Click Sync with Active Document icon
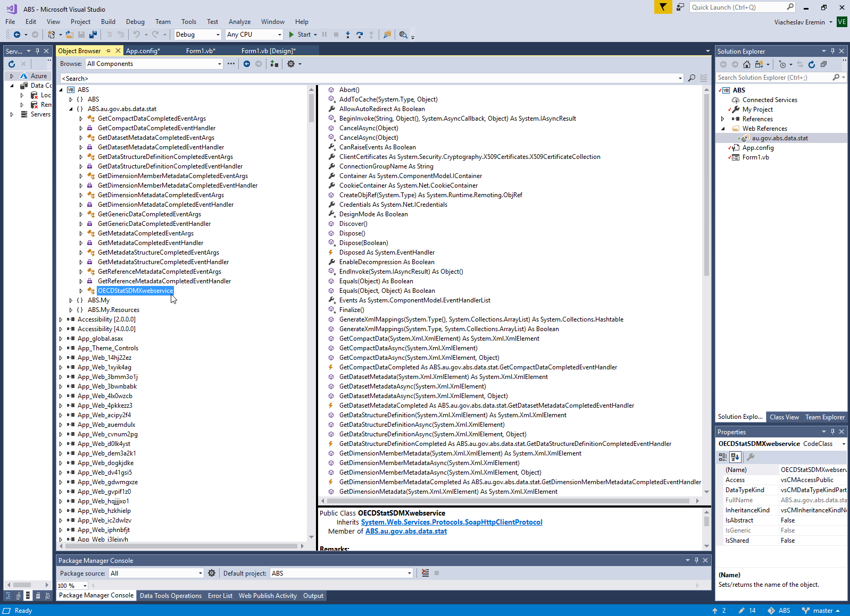Viewport: 850px width, 616px height. [x=799, y=64]
